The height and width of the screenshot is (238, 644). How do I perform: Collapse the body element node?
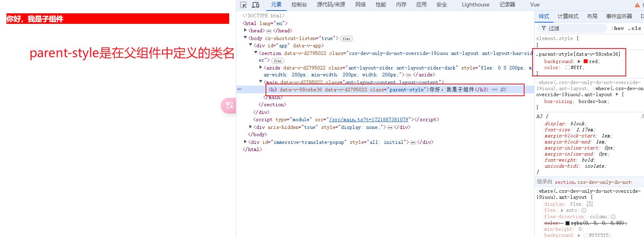pyautogui.click(x=245, y=38)
